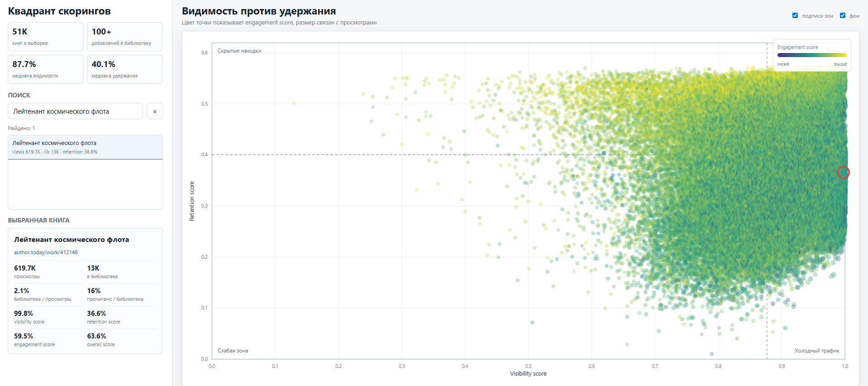Screen dimensions: 868x386
Task: Toggle the "подписи зон" checkbox
Action: (x=795, y=15)
